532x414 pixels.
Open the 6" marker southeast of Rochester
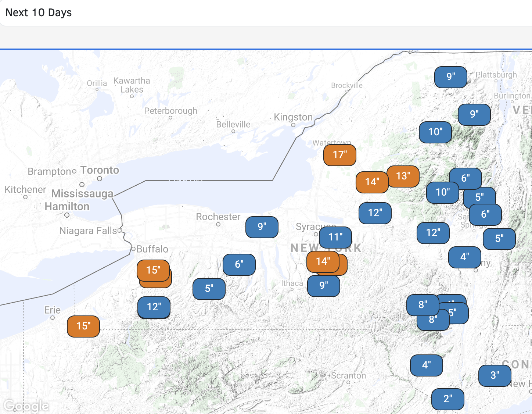pyautogui.click(x=239, y=264)
